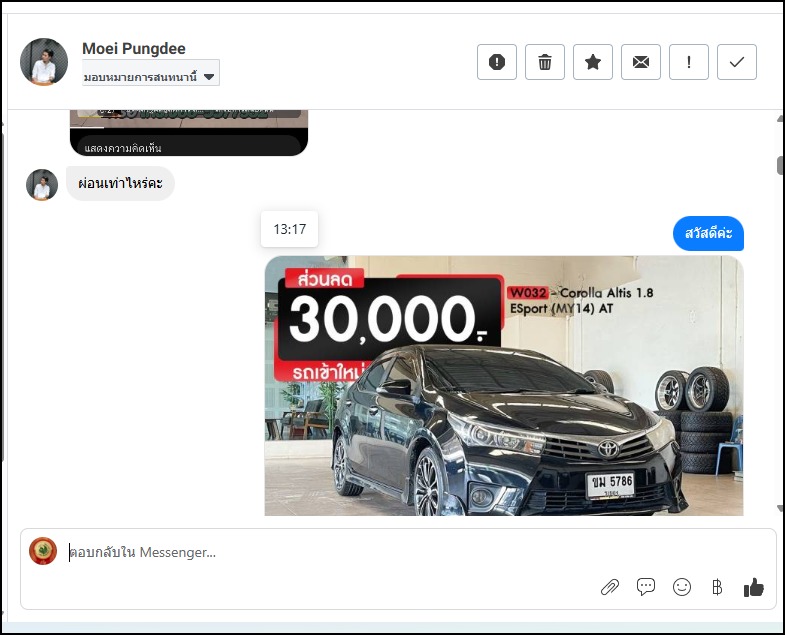Send a thumbs-up like
785x635 pixels.
(x=753, y=587)
